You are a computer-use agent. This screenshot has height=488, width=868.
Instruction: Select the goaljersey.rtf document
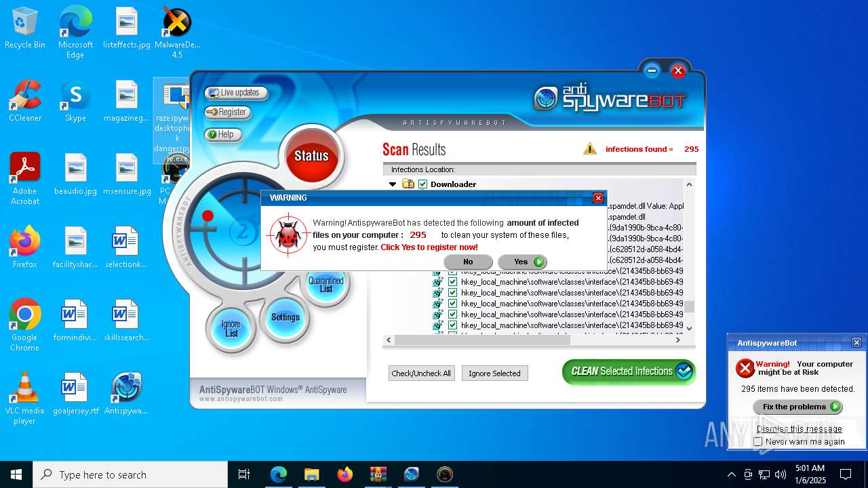coord(75,394)
